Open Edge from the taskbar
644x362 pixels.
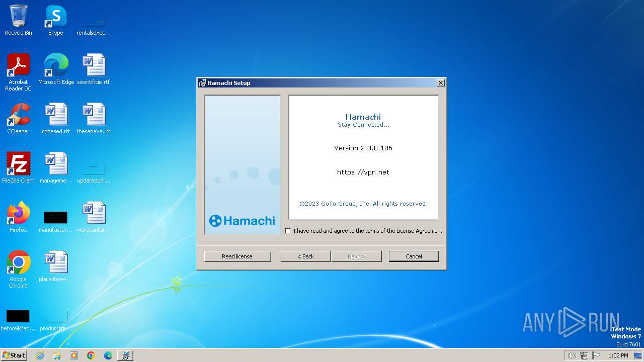click(x=108, y=355)
